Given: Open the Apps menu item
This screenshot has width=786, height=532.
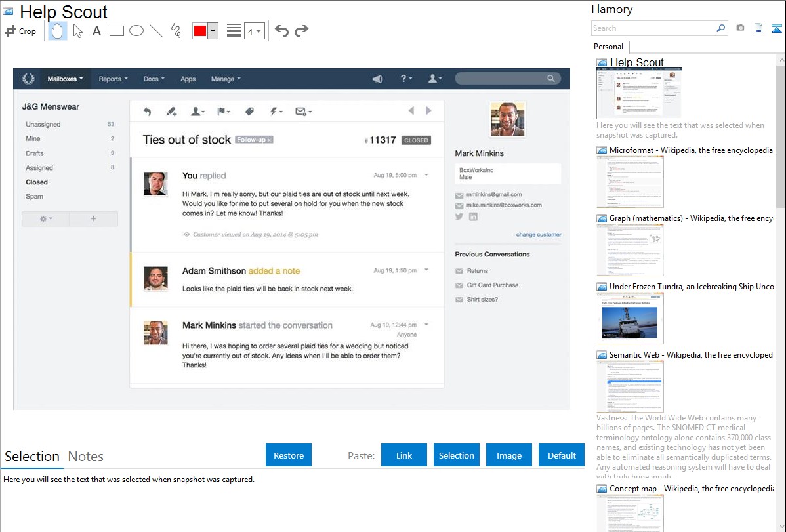Looking at the screenshot, I should point(188,79).
